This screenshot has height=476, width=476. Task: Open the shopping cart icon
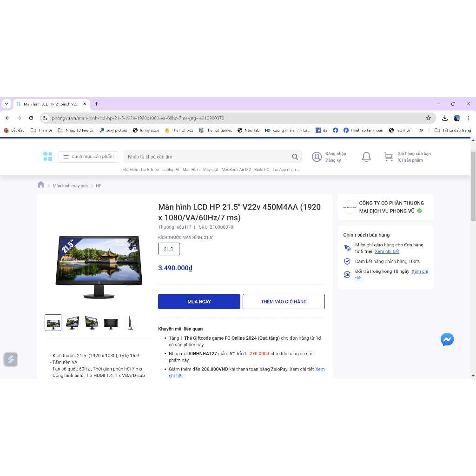tap(389, 157)
